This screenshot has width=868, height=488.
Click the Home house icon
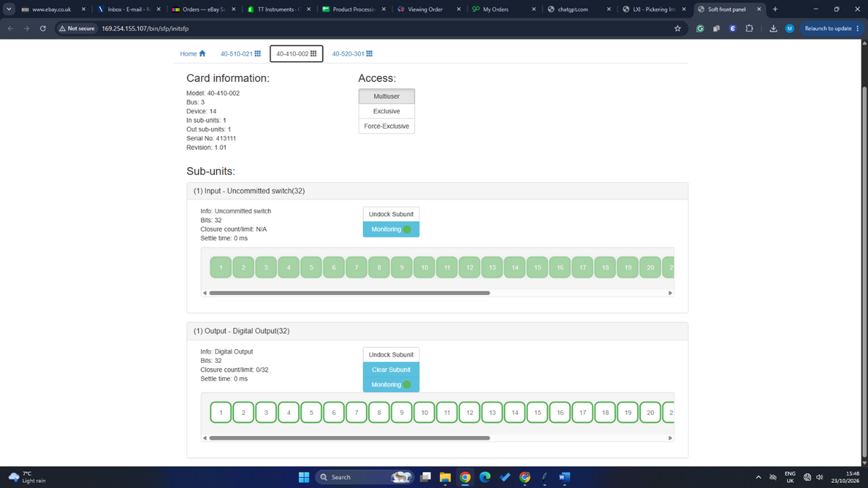pos(203,54)
